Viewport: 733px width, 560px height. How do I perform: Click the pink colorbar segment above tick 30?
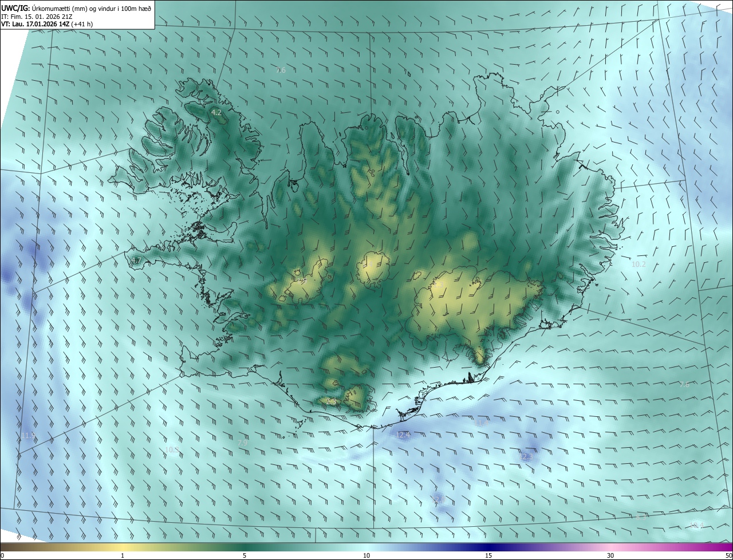pyautogui.click(x=610, y=547)
